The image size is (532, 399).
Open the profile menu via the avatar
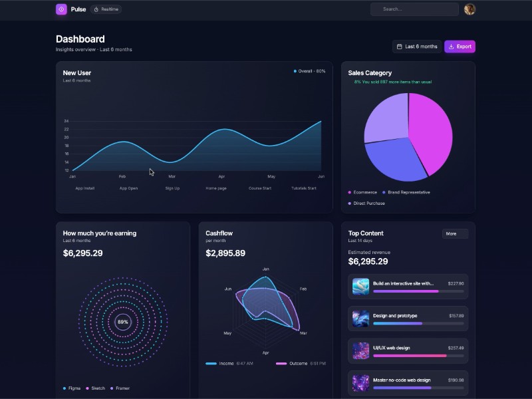(x=470, y=9)
